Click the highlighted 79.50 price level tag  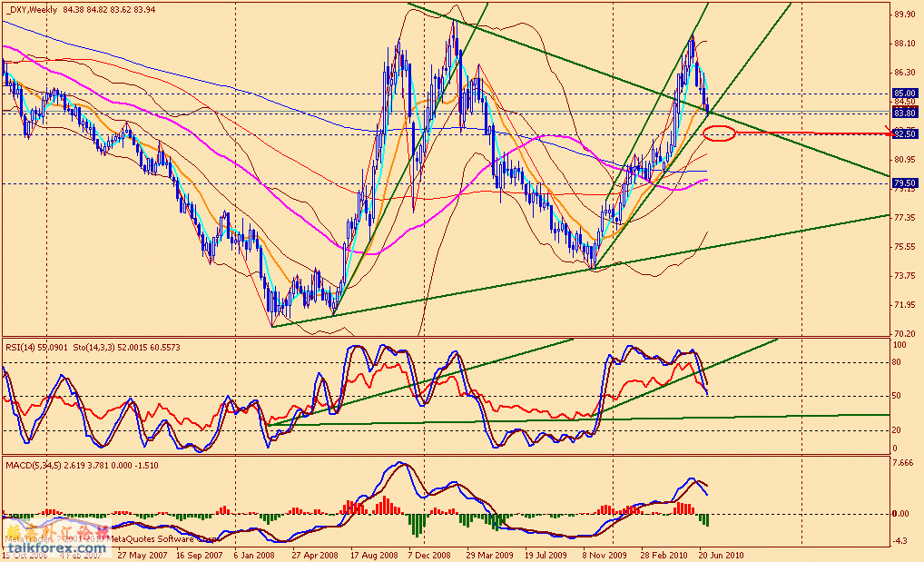click(x=905, y=182)
